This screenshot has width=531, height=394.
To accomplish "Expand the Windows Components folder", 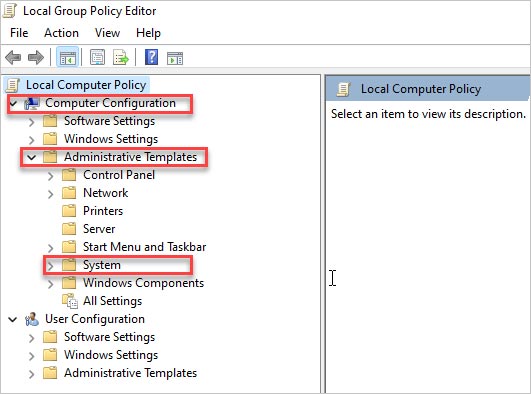I will pos(50,284).
